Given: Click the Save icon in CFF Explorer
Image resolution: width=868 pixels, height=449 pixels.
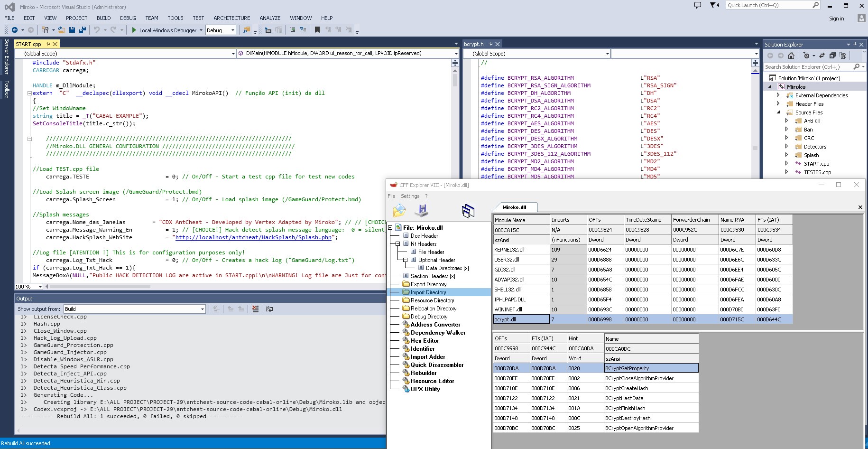Looking at the screenshot, I should (x=422, y=210).
